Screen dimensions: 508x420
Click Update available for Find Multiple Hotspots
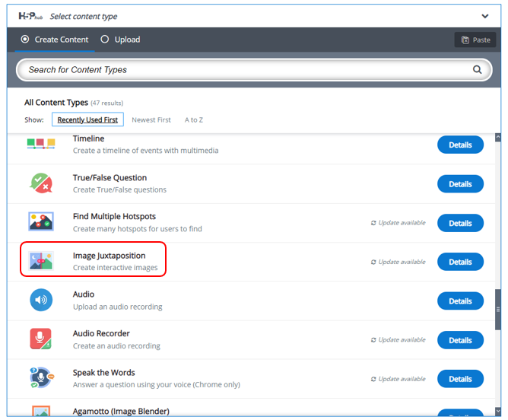(x=398, y=223)
